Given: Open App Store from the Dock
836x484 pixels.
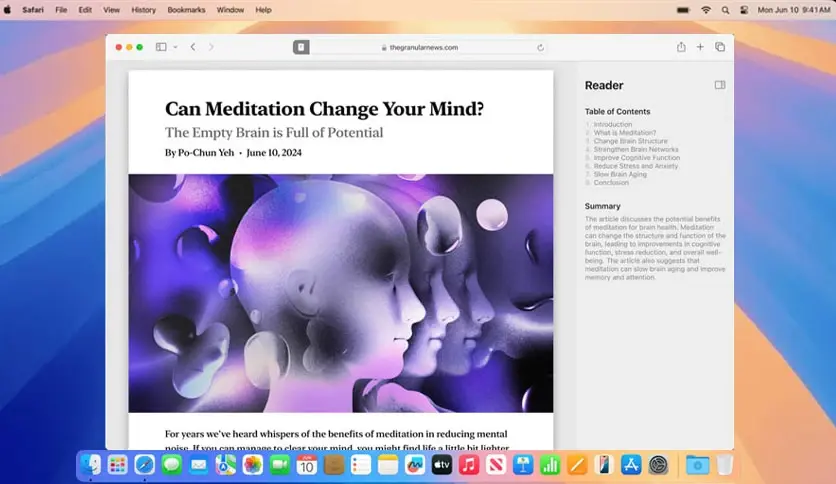Looking at the screenshot, I should [631, 465].
